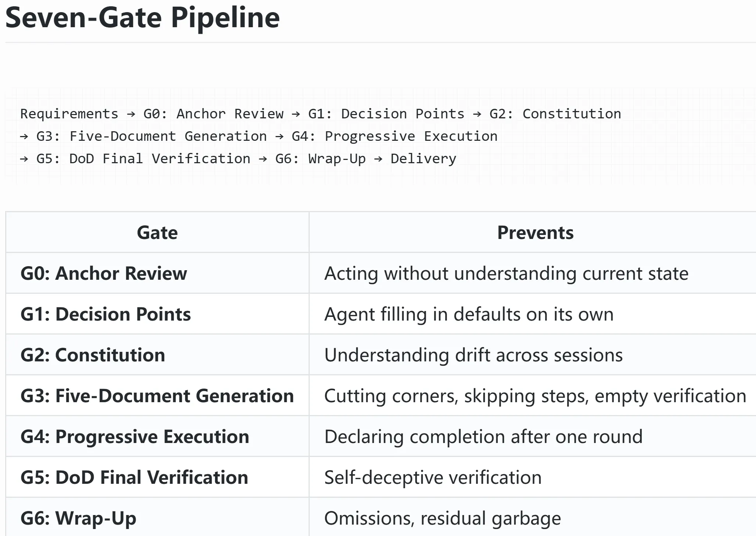Select the G5: DoD Final Verification cell

157,477
